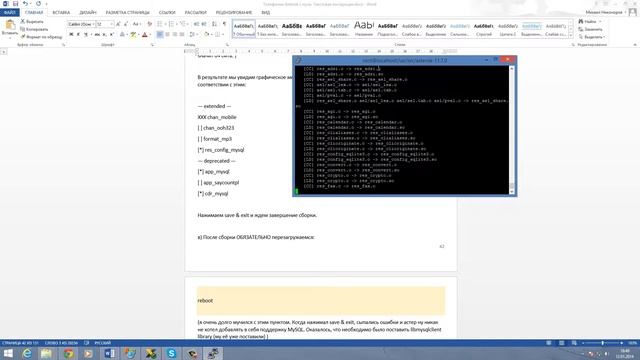Image resolution: width=640 pixels, height=360 pixels.
Task: Click the Redo icon in quick access toolbar
Action: point(38,4)
